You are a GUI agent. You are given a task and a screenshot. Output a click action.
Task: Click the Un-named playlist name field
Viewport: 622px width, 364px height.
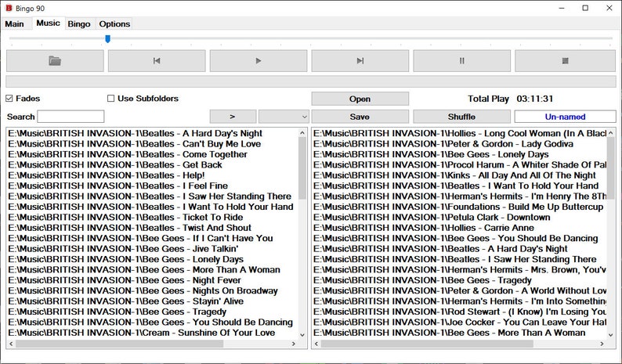[566, 117]
